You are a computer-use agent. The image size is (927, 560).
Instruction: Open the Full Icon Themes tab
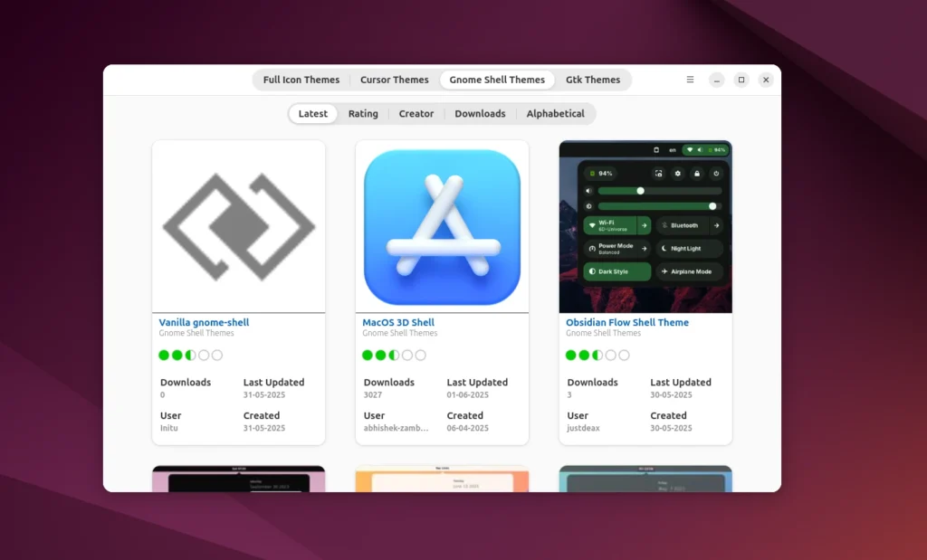tap(301, 80)
